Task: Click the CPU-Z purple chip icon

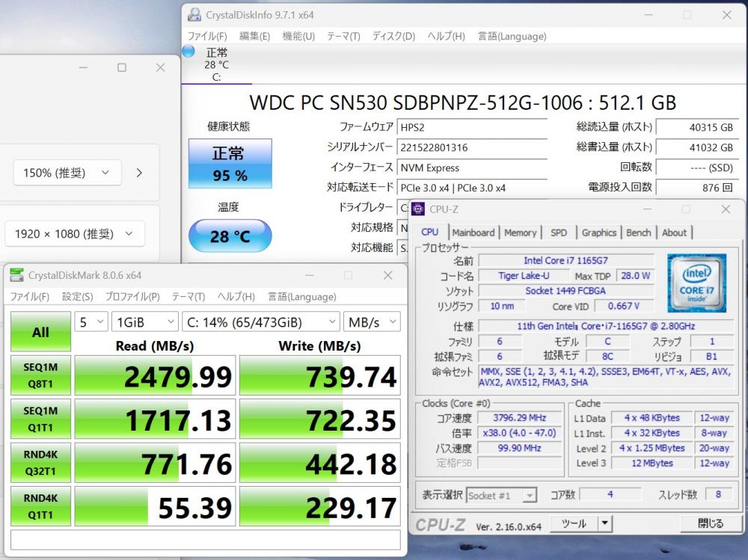Action: (418, 209)
